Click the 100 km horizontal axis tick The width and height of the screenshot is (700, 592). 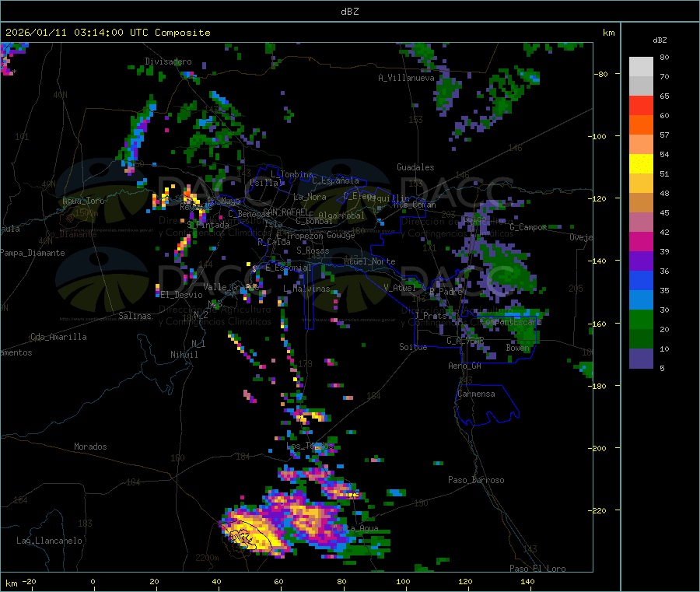click(x=403, y=581)
